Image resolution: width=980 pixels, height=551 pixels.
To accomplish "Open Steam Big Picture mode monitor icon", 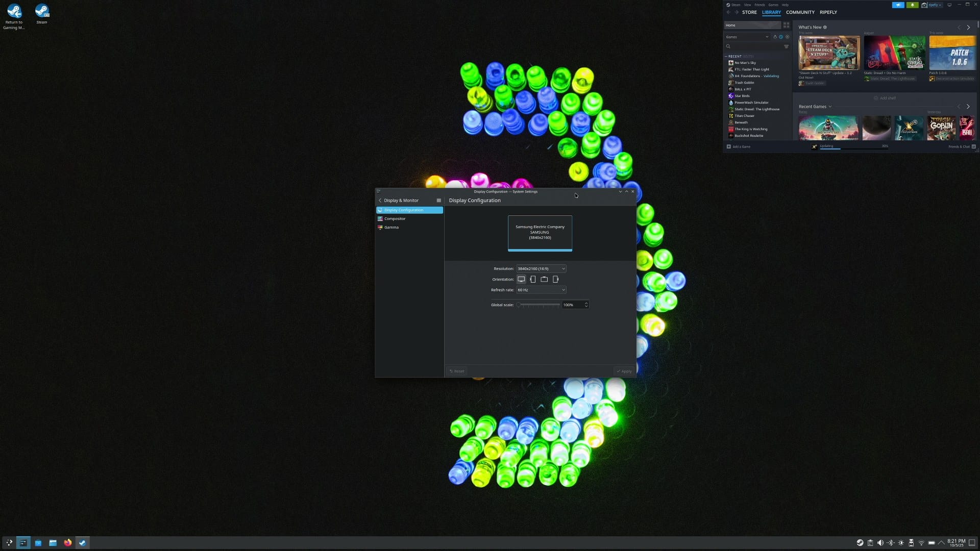I will click(949, 5).
